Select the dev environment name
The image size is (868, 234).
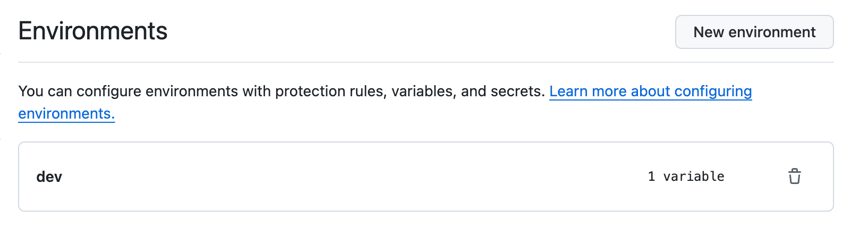click(x=49, y=177)
